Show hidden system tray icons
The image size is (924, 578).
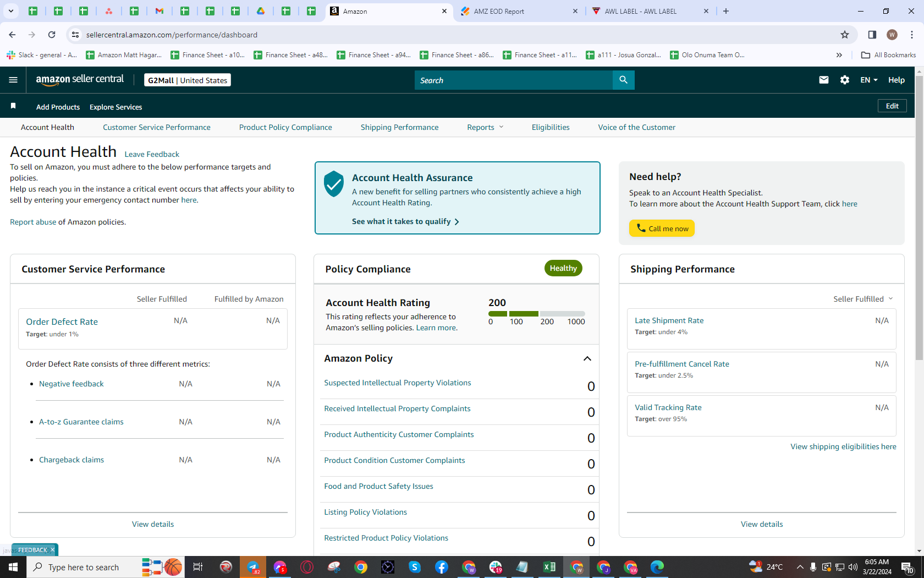[800, 567]
